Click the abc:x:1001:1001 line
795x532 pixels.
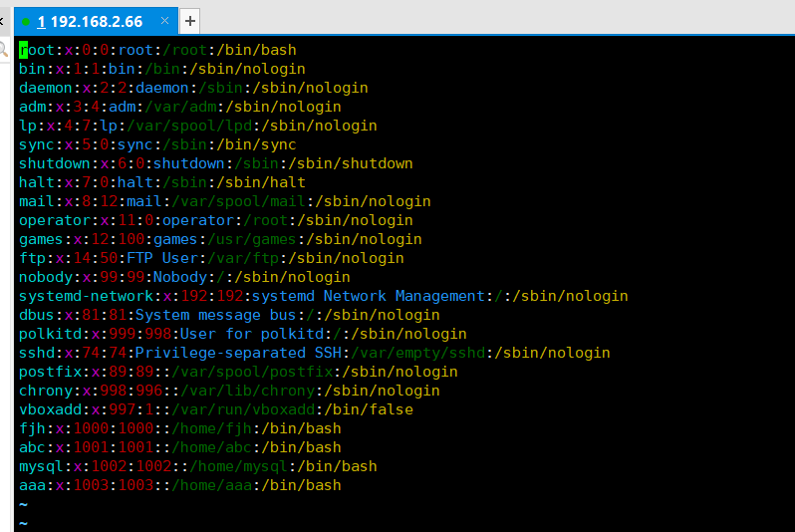180,447
